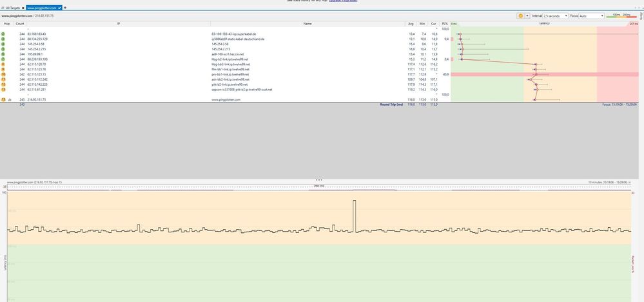Screen dimensions: 644x302
Task: Click the 10 minutes time range label
Action: 607,182
